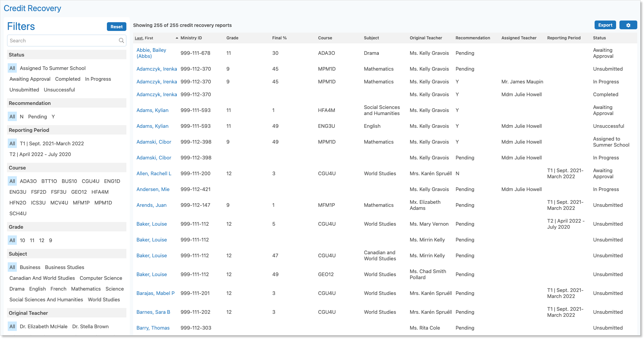Filter subject by Computer Science
Viewport: 644px width, 339px height.
pyautogui.click(x=101, y=278)
